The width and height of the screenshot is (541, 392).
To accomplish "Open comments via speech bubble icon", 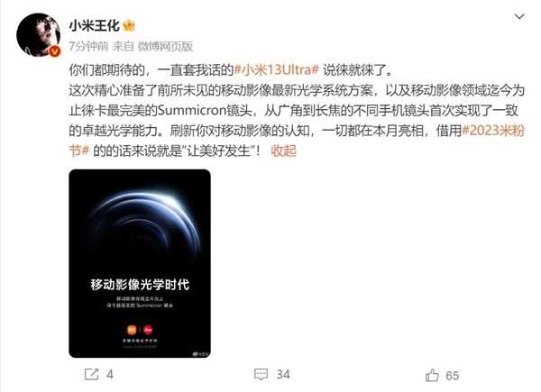I will click(261, 374).
